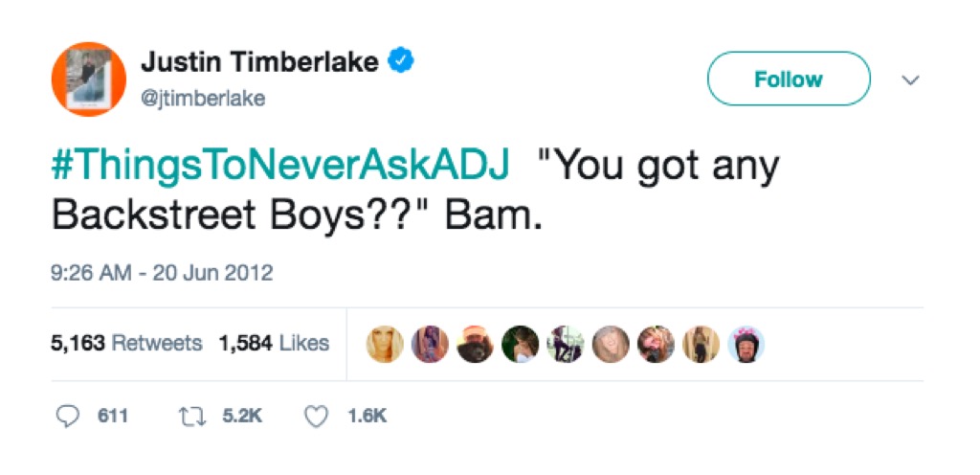The width and height of the screenshot is (980, 475).
Task: Visit the @jtimberlake handle link
Action: tap(203, 98)
